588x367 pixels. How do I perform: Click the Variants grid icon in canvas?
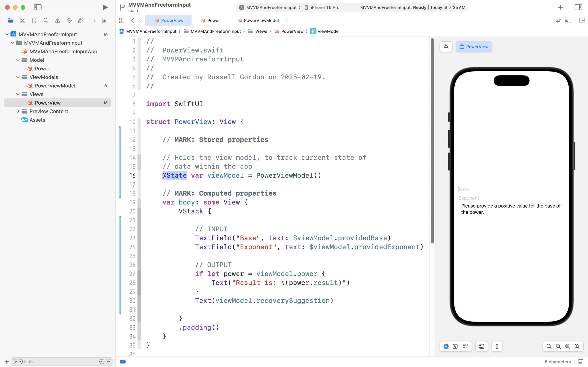465,346
